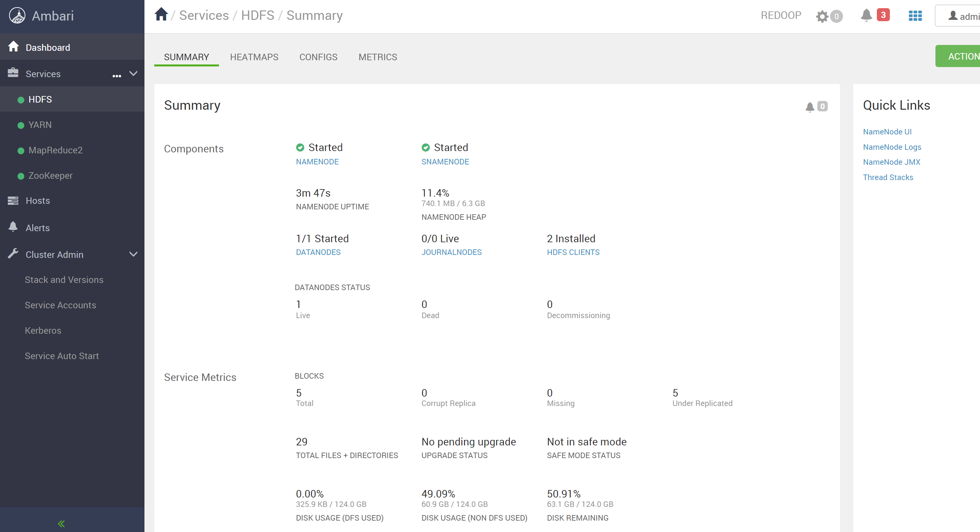Open NameNode UI quick link

pyautogui.click(x=887, y=132)
